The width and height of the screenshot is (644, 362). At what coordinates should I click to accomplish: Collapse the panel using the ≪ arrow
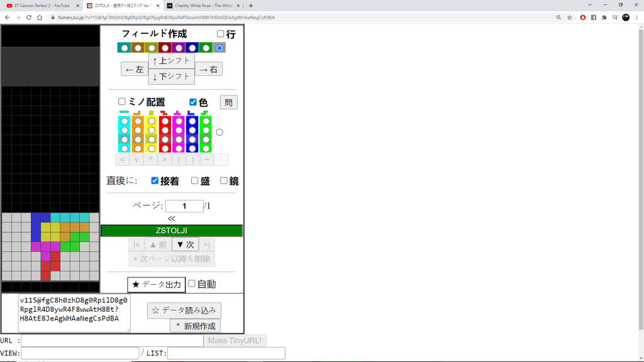(172, 218)
